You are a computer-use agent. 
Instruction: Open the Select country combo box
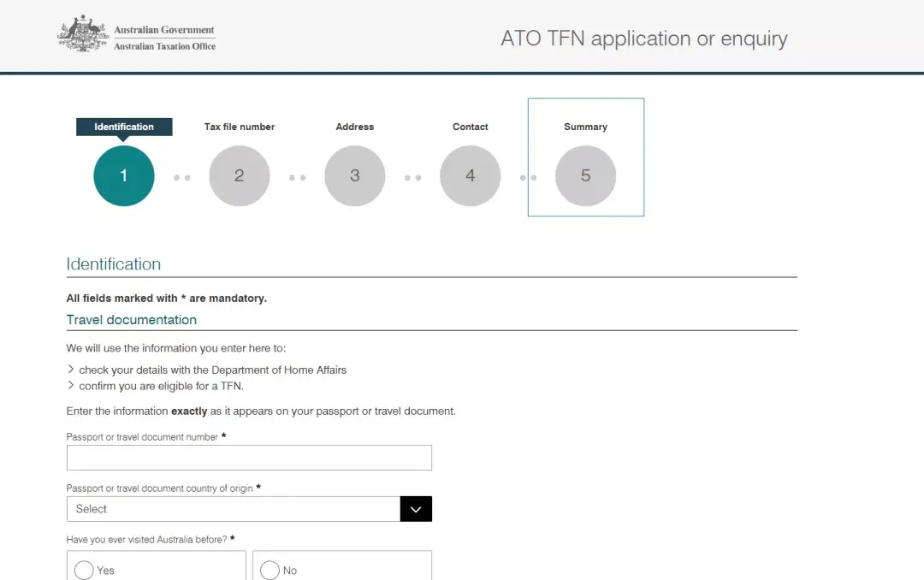249,509
